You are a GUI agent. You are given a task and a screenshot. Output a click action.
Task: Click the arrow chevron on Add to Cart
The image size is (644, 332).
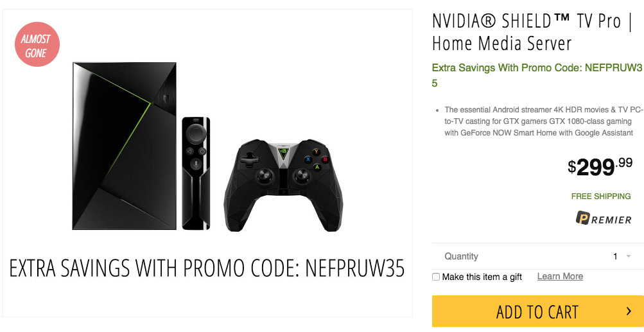point(629,312)
